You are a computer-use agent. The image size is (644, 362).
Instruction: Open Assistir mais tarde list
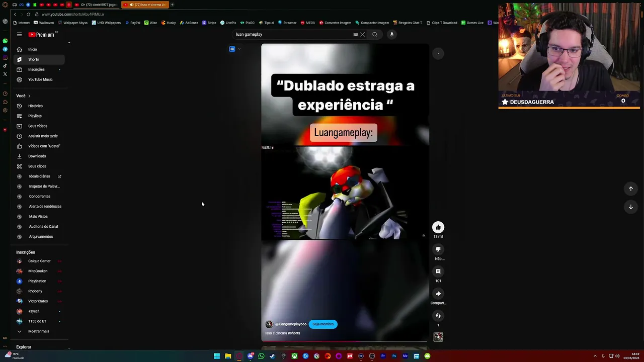39,136
